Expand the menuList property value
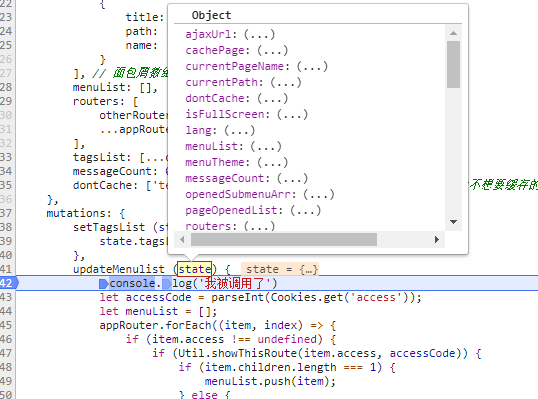 click(266, 146)
